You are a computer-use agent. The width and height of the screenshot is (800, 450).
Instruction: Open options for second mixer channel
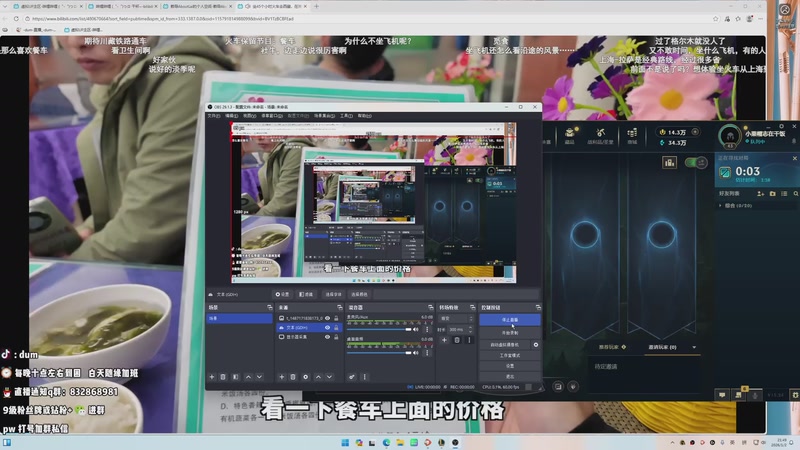[x=427, y=353]
